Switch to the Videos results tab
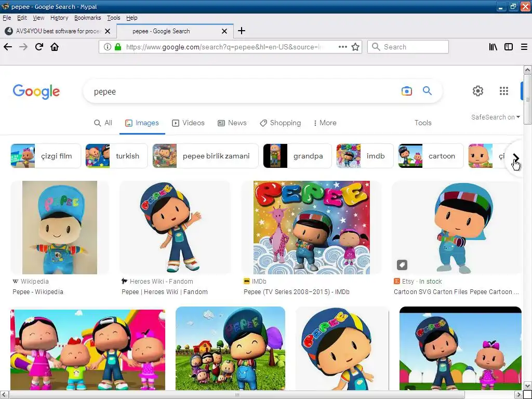 click(188, 123)
